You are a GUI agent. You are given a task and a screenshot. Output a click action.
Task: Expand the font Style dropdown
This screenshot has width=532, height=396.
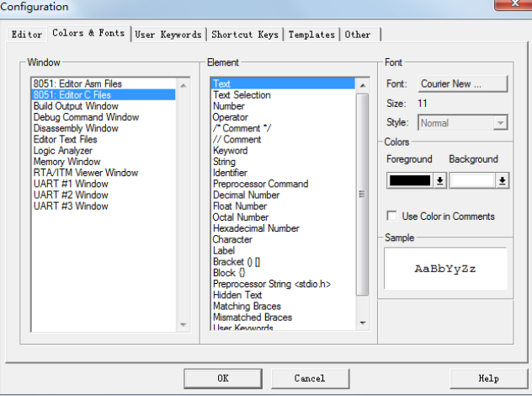click(501, 123)
